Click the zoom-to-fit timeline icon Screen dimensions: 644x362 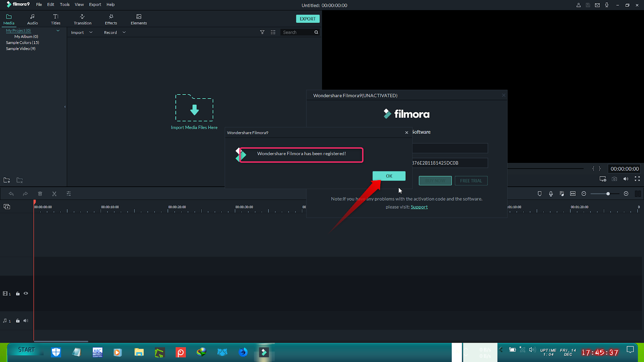[x=573, y=194]
